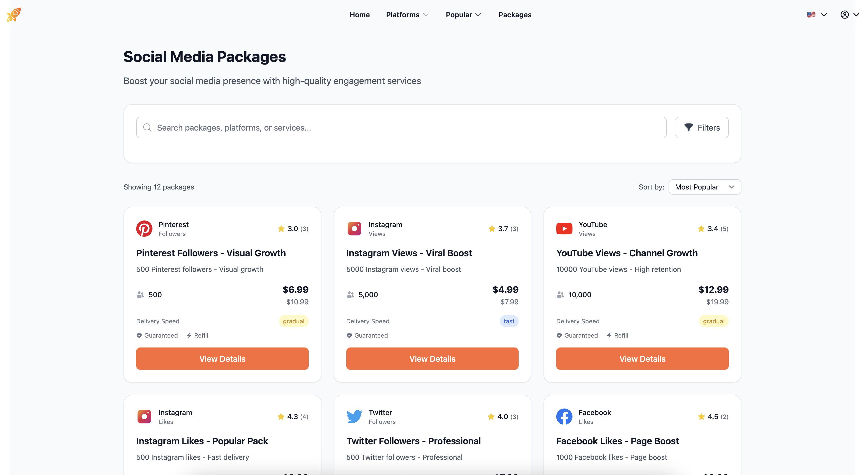Click the YouTube platform icon
The width and height of the screenshot is (868, 475).
pos(564,229)
